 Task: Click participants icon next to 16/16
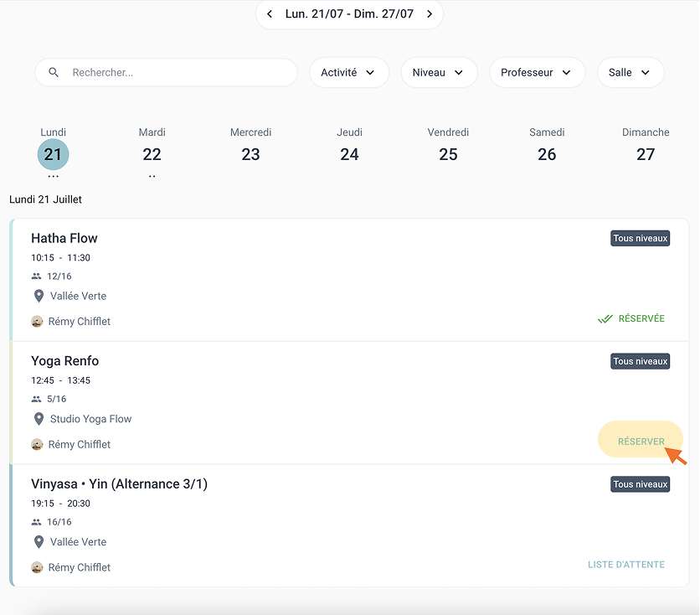37,522
